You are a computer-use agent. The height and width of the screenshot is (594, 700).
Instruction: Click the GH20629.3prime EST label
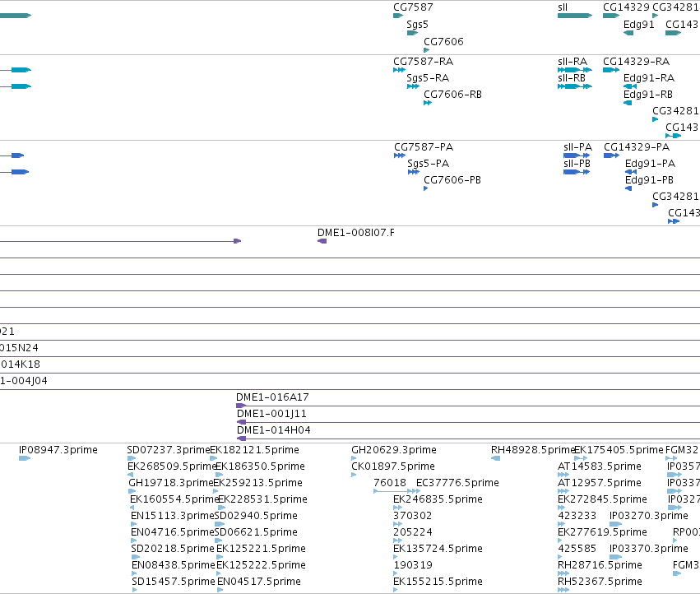[394, 450]
